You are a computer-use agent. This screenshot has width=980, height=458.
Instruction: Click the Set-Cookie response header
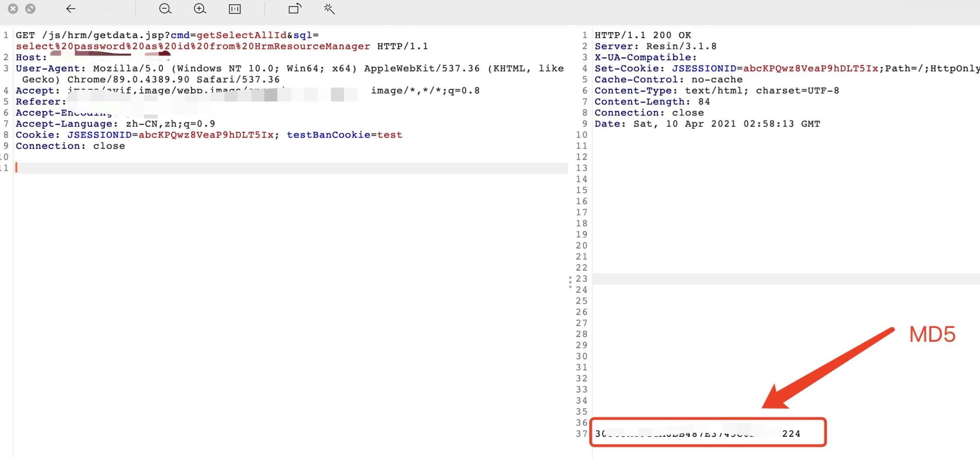tap(787, 69)
